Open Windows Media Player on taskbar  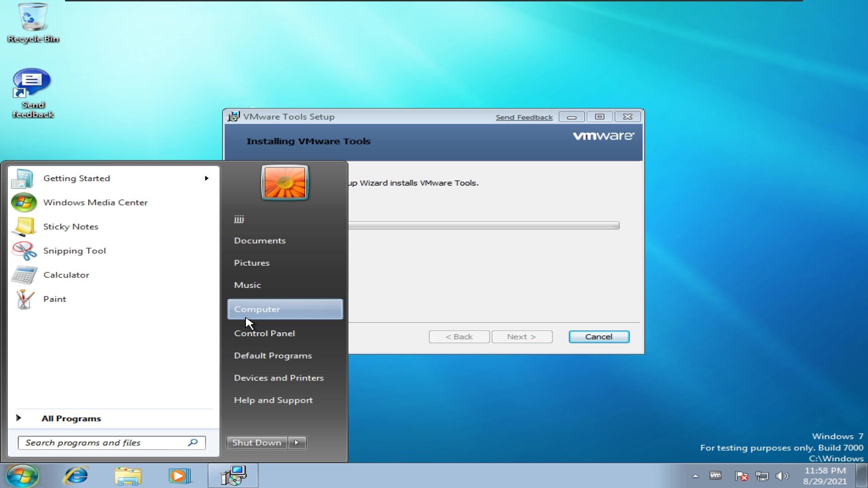(x=179, y=476)
